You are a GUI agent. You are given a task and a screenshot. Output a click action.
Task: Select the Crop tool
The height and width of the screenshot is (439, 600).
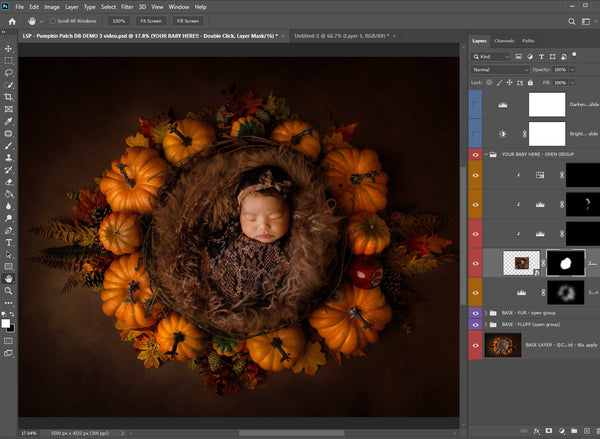pos(8,97)
